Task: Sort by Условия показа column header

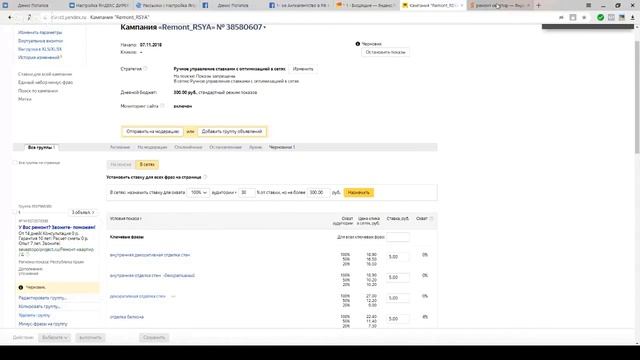Action: 126,219
